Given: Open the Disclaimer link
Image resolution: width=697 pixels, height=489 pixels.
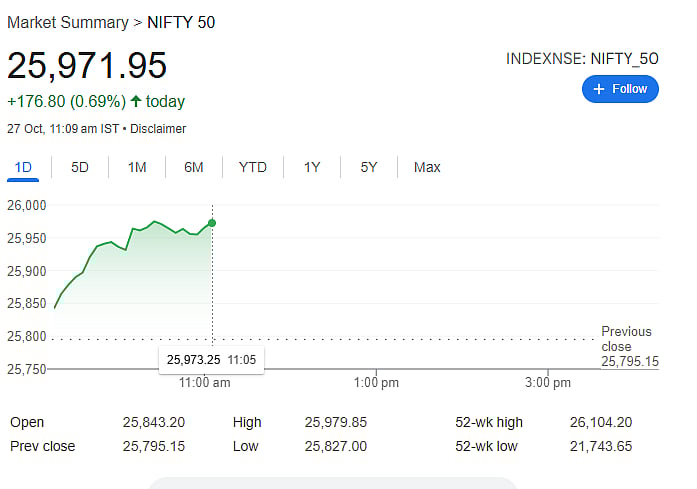Looking at the screenshot, I should point(159,129).
